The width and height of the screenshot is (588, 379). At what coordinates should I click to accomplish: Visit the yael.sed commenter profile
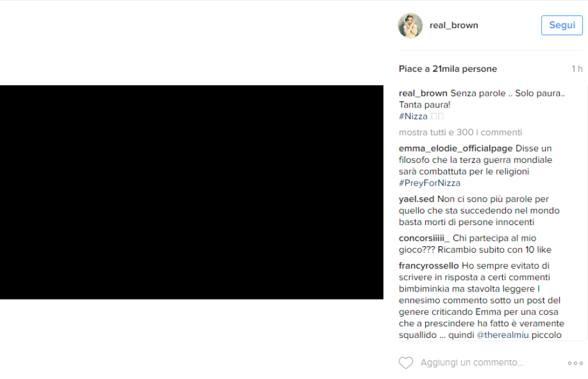pos(417,199)
